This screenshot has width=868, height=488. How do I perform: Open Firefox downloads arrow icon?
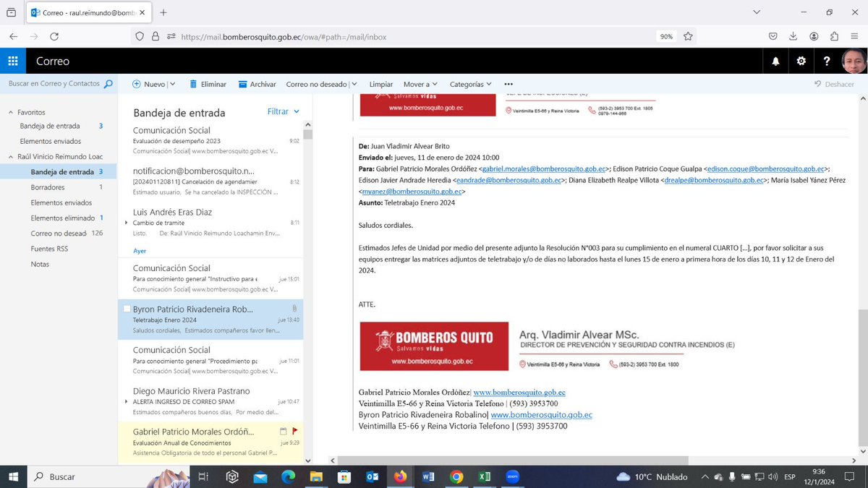click(793, 36)
